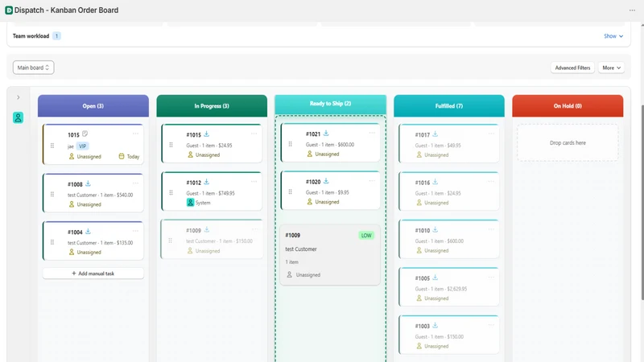Click download icon on order #1010
The image size is (644, 362).
point(435,230)
